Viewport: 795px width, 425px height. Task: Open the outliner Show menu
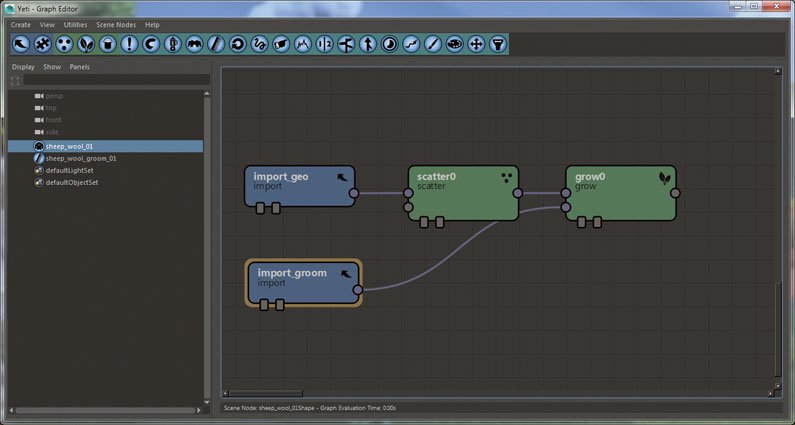pyautogui.click(x=52, y=66)
